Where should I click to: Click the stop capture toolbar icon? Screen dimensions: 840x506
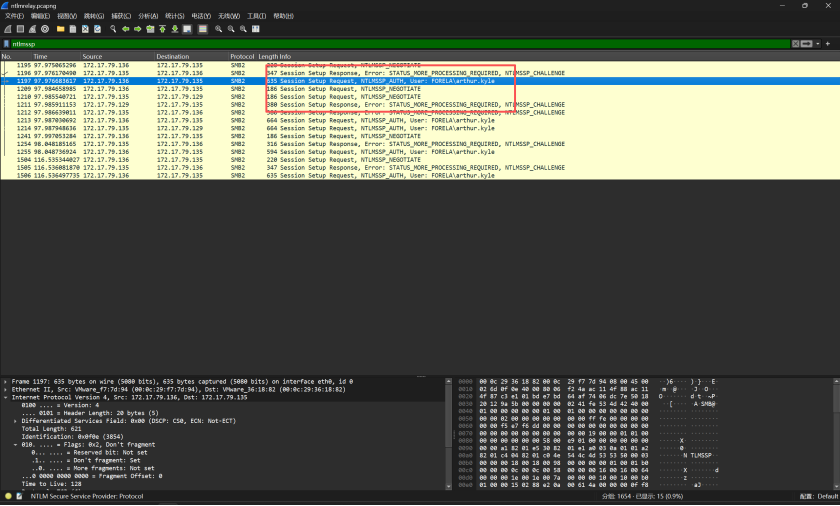coord(19,29)
